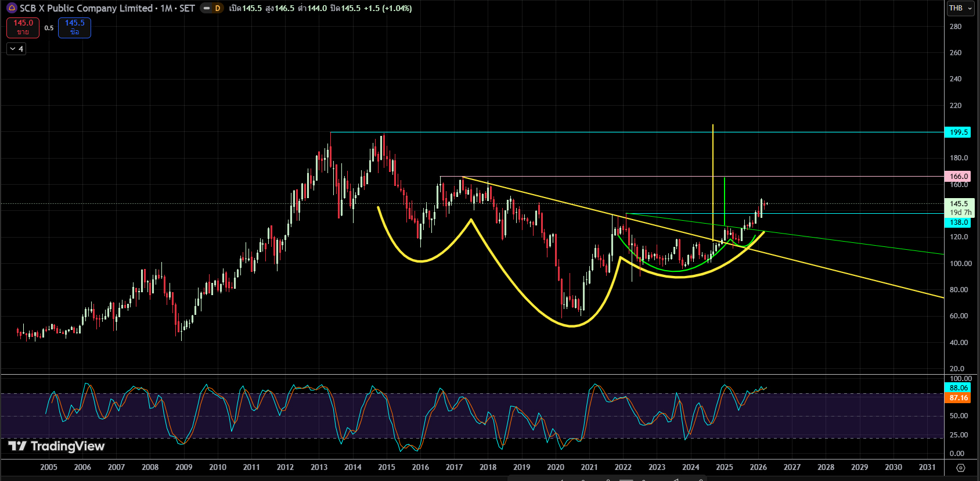Click the 2019 label on the time axis

pyautogui.click(x=522, y=467)
